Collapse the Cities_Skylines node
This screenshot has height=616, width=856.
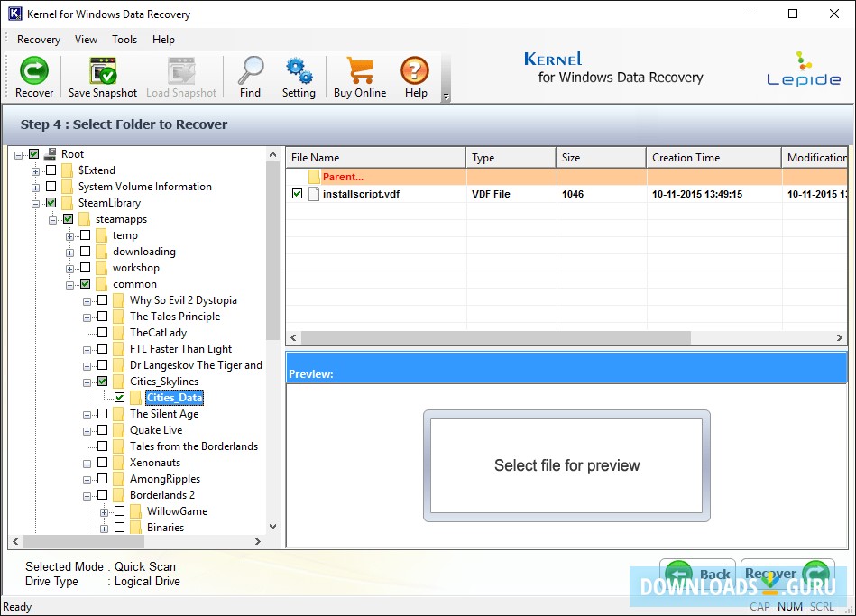pyautogui.click(x=87, y=382)
